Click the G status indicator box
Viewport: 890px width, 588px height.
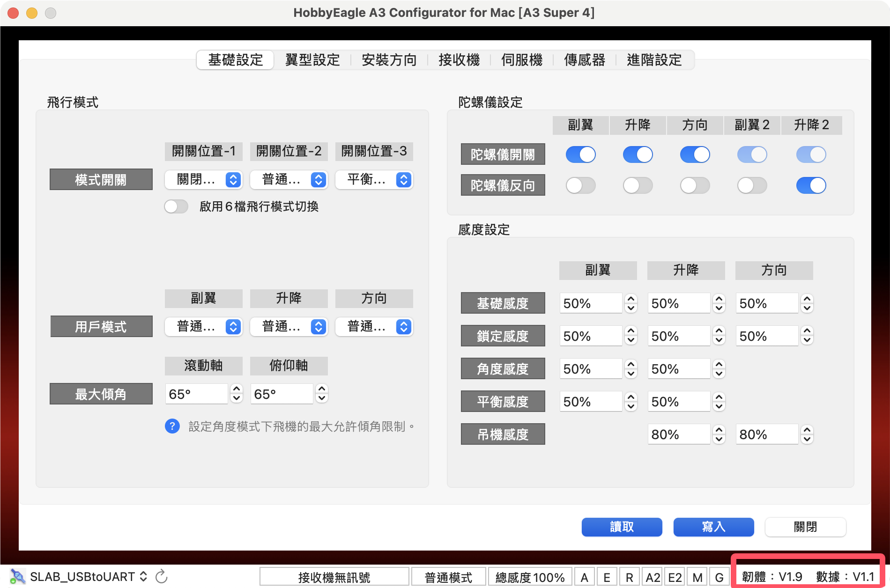(x=719, y=577)
